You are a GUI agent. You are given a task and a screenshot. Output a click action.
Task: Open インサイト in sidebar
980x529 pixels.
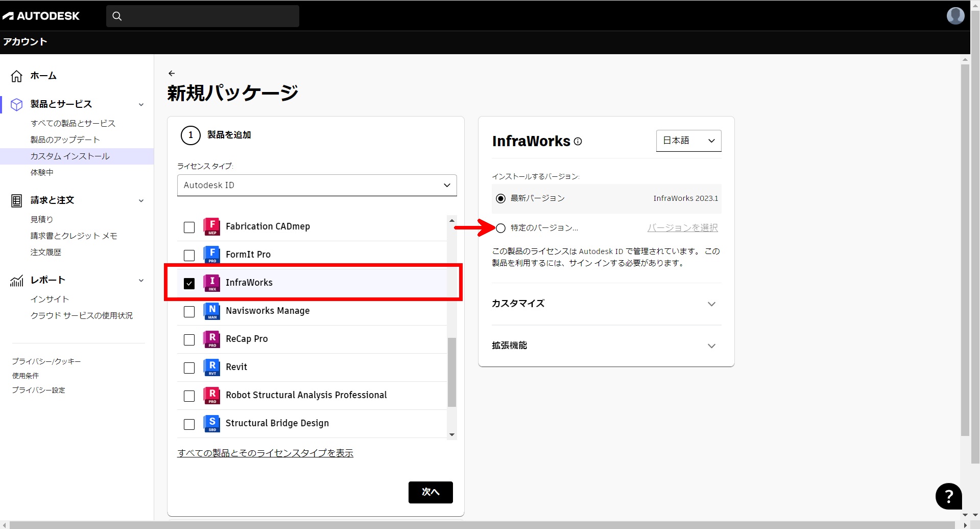[50, 299]
